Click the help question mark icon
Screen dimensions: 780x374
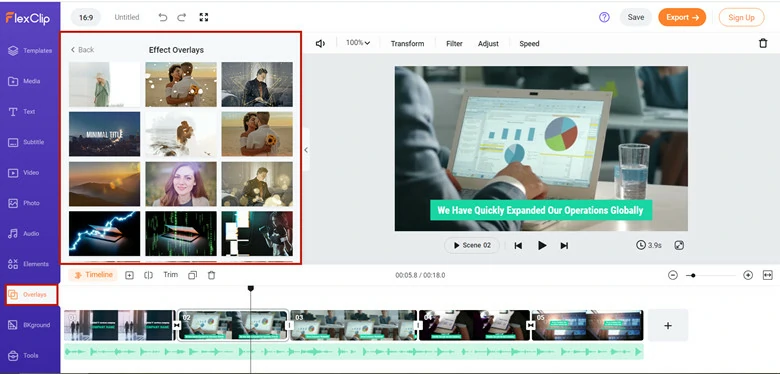click(604, 17)
